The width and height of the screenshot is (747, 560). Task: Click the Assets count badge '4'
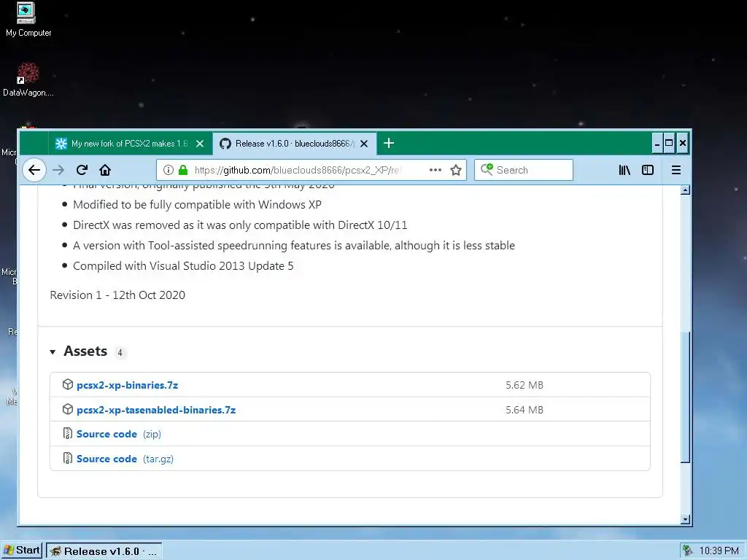(120, 353)
